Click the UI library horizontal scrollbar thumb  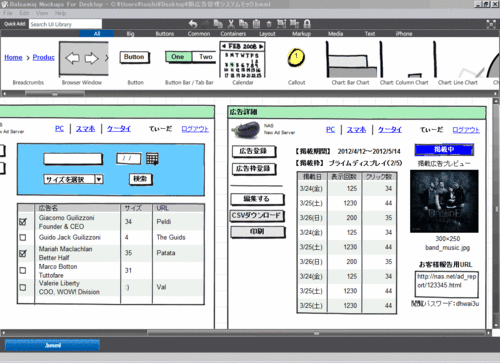55,94
